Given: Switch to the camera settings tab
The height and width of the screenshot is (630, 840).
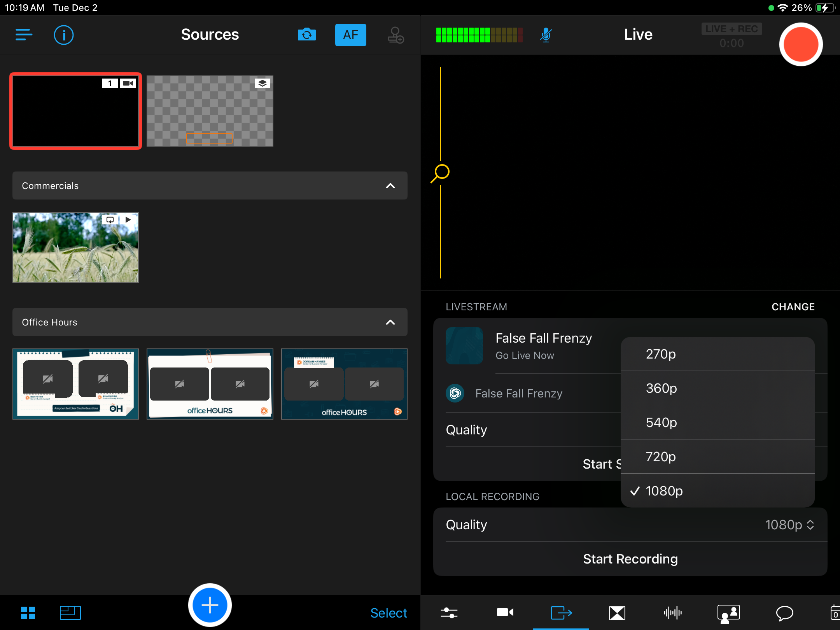Looking at the screenshot, I should click(505, 613).
